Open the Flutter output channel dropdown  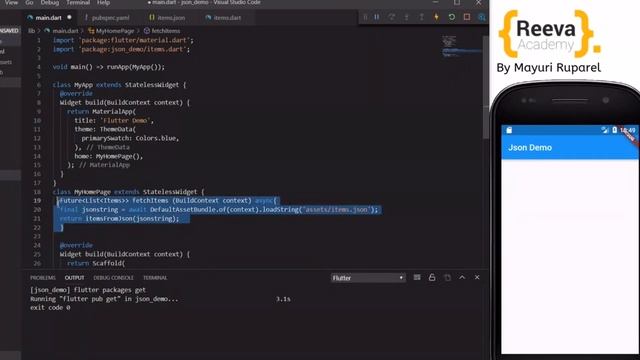368,278
